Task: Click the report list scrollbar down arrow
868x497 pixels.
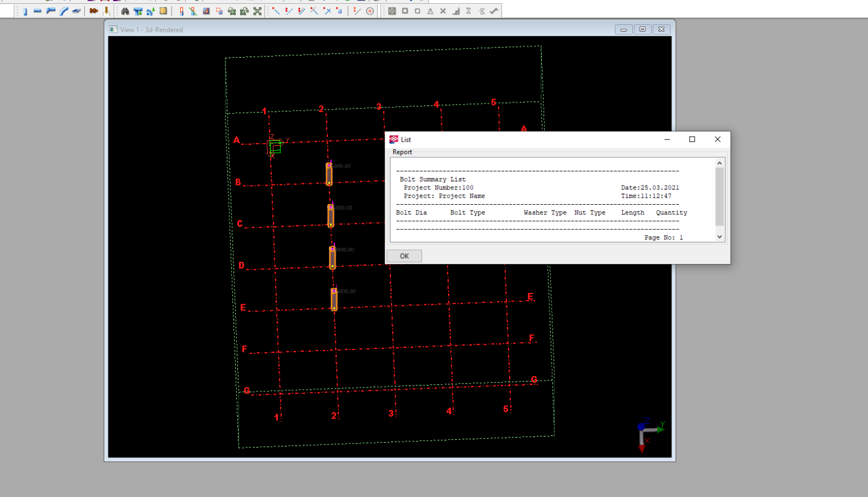Action: tap(719, 236)
